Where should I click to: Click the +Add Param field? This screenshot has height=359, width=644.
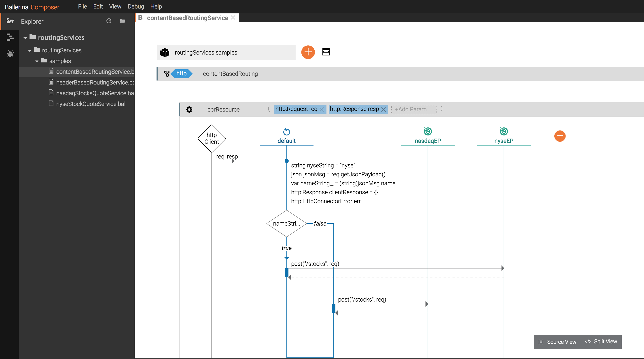413,110
